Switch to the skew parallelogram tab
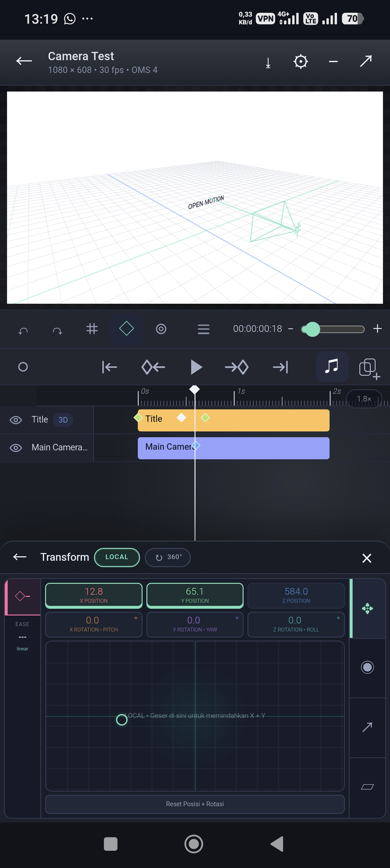 [x=367, y=787]
